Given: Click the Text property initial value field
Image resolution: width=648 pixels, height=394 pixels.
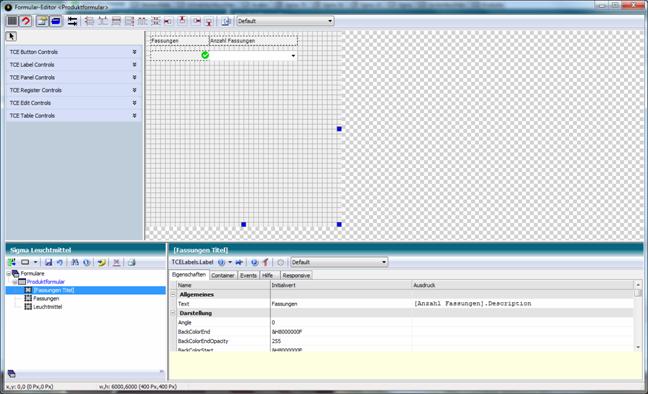Looking at the screenshot, I should (x=341, y=303).
